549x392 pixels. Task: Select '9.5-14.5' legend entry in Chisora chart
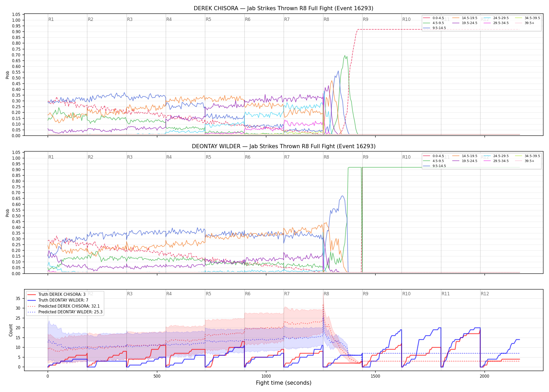434,28
